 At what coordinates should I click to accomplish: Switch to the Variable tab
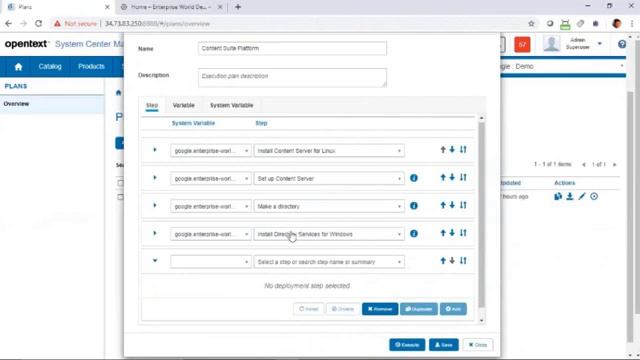tap(183, 105)
